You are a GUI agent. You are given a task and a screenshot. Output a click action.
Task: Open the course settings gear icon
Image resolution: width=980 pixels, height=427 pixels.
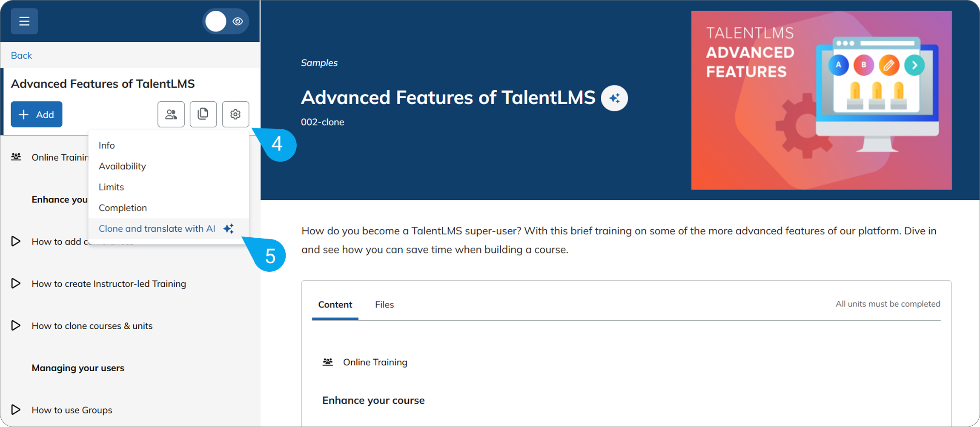click(235, 114)
